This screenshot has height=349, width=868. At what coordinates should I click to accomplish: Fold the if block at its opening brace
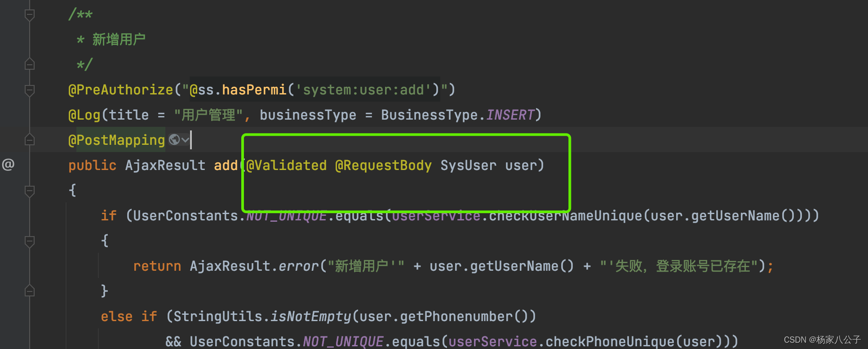30,241
